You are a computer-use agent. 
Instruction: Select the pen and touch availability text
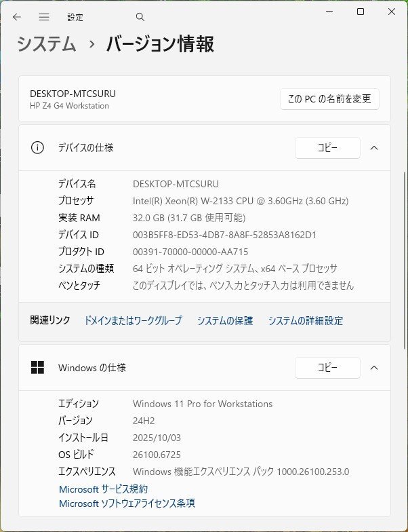point(243,285)
